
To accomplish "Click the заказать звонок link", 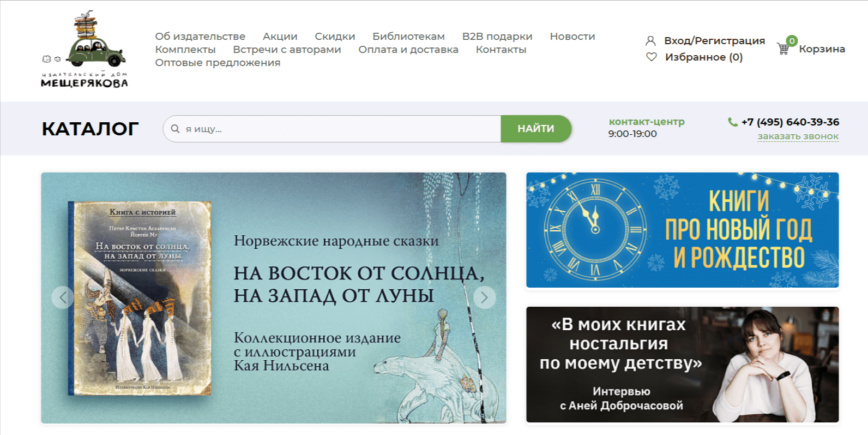I will tap(798, 136).
